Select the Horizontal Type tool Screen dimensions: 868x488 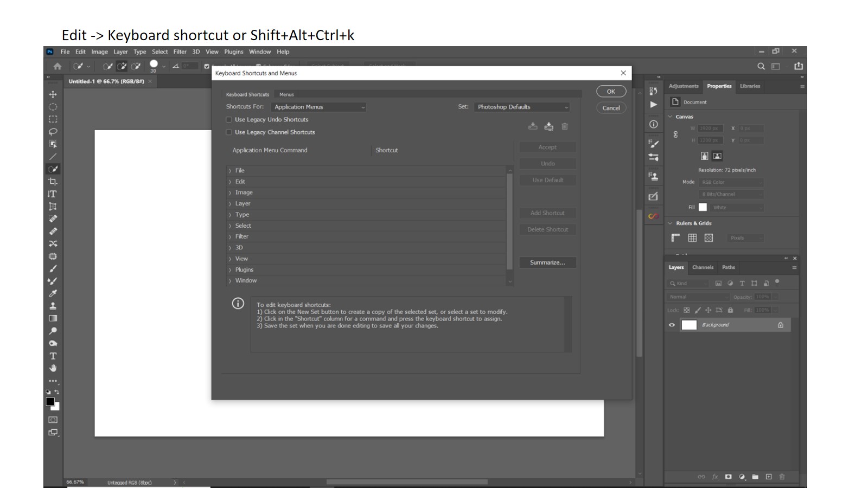53,356
